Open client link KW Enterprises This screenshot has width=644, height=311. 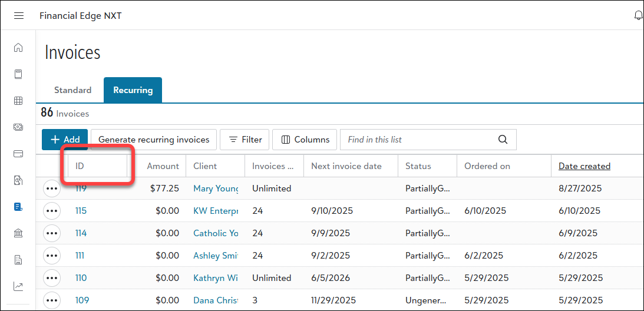[216, 211]
